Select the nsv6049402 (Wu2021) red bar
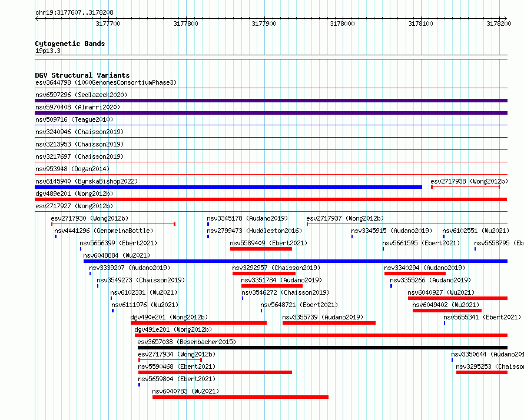The image size is (524, 420). tap(447, 311)
